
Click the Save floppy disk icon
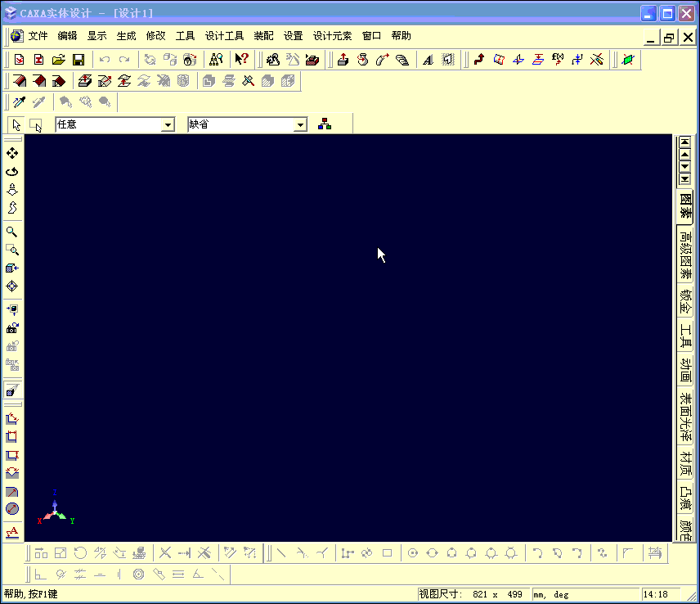click(x=79, y=60)
